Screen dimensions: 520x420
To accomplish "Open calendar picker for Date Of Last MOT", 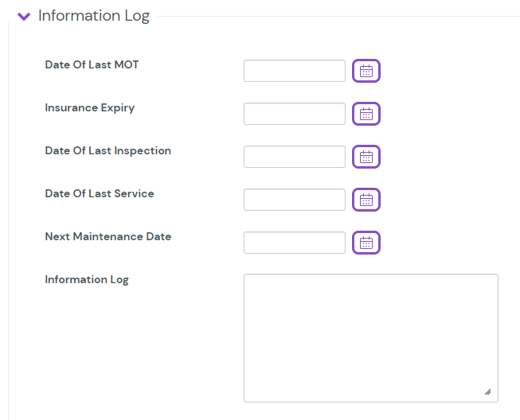I will coord(366,71).
